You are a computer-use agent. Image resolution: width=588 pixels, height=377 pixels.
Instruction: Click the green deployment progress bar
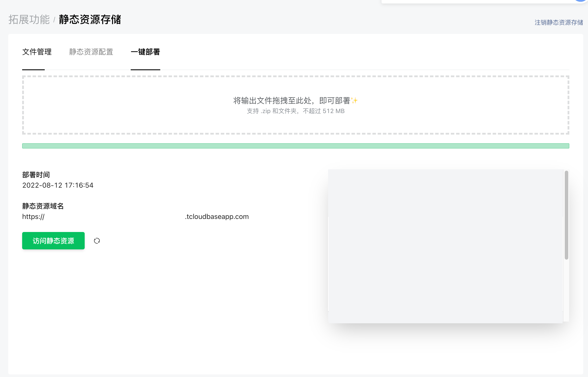point(295,146)
